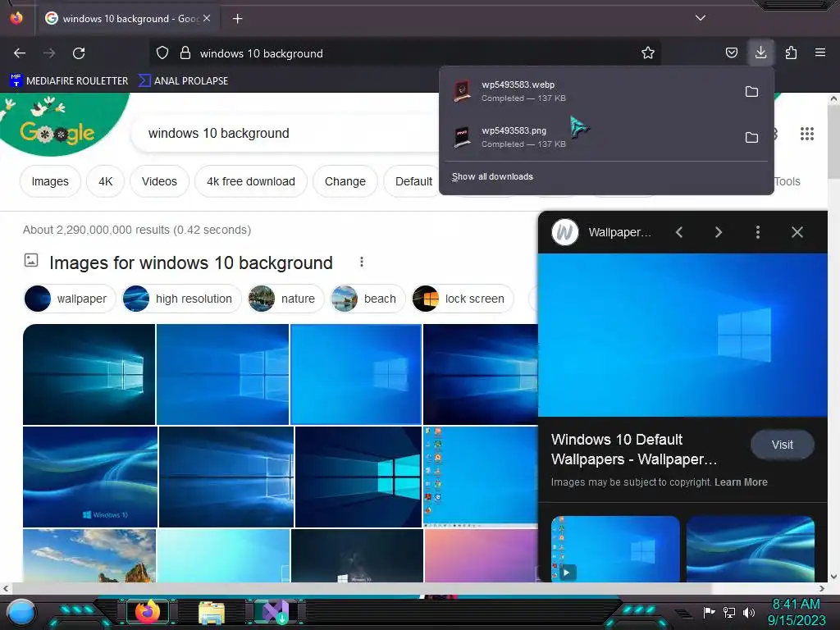The image size is (840, 630).
Task: Close the image preview panel
Action: point(797,232)
